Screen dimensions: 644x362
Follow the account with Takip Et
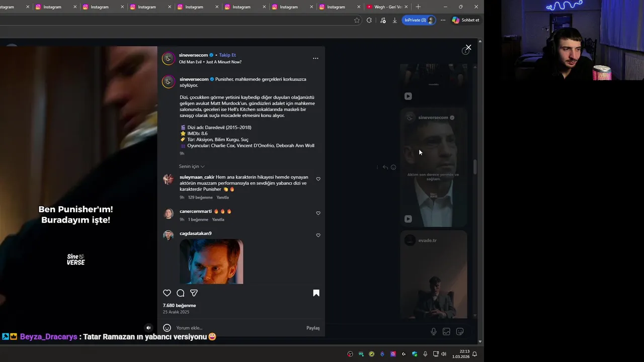coord(227,55)
